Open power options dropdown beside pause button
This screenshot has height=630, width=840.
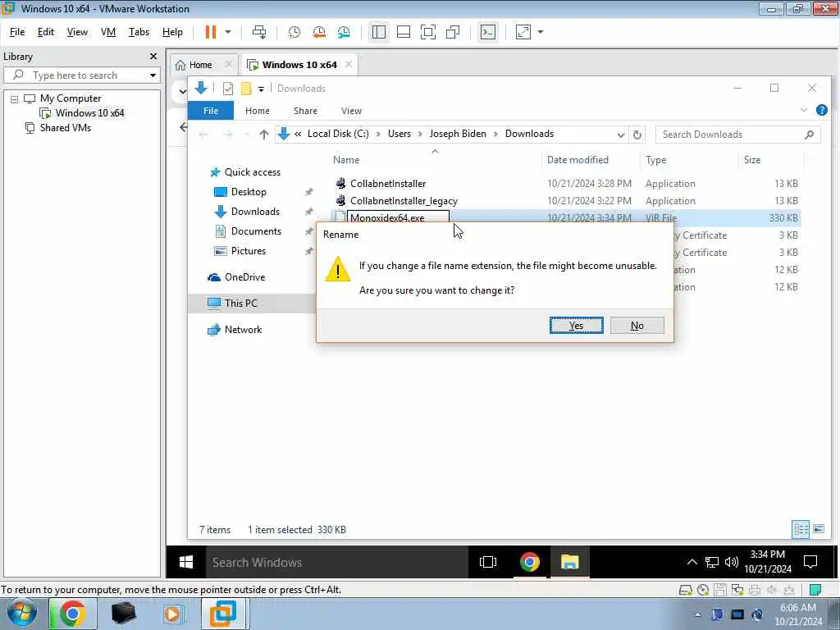coord(228,32)
